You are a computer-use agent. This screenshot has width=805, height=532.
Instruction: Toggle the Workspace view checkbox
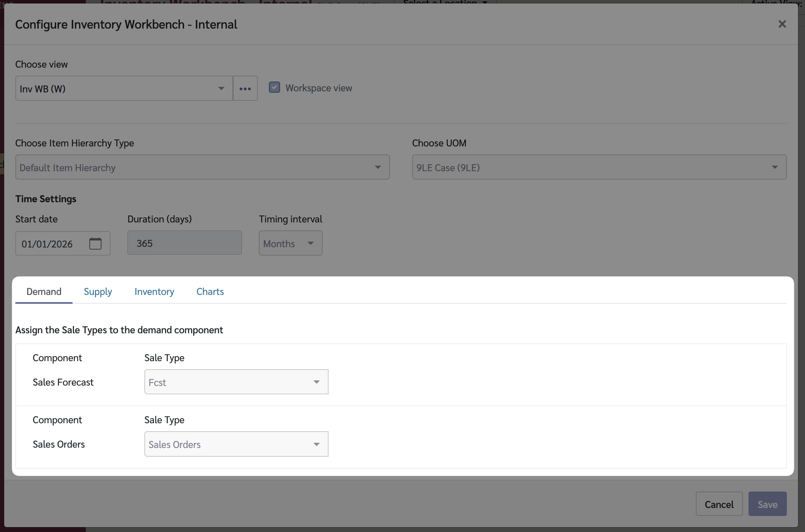pyautogui.click(x=274, y=88)
